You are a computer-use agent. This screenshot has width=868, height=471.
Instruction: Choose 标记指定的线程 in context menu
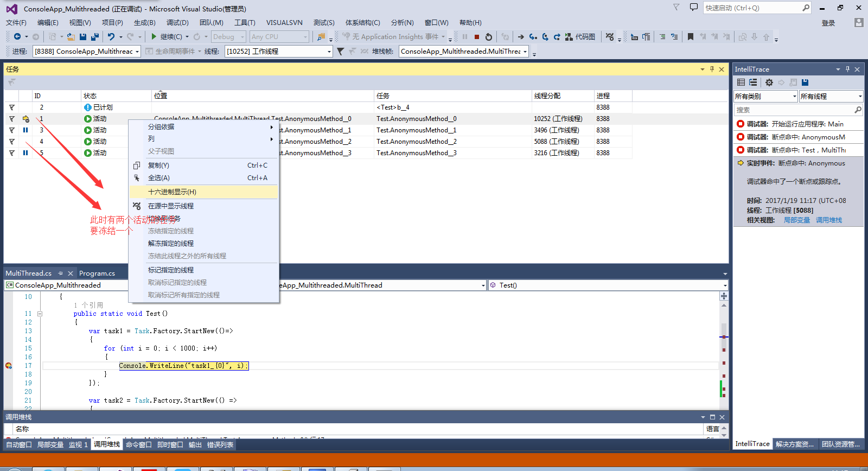point(203,270)
